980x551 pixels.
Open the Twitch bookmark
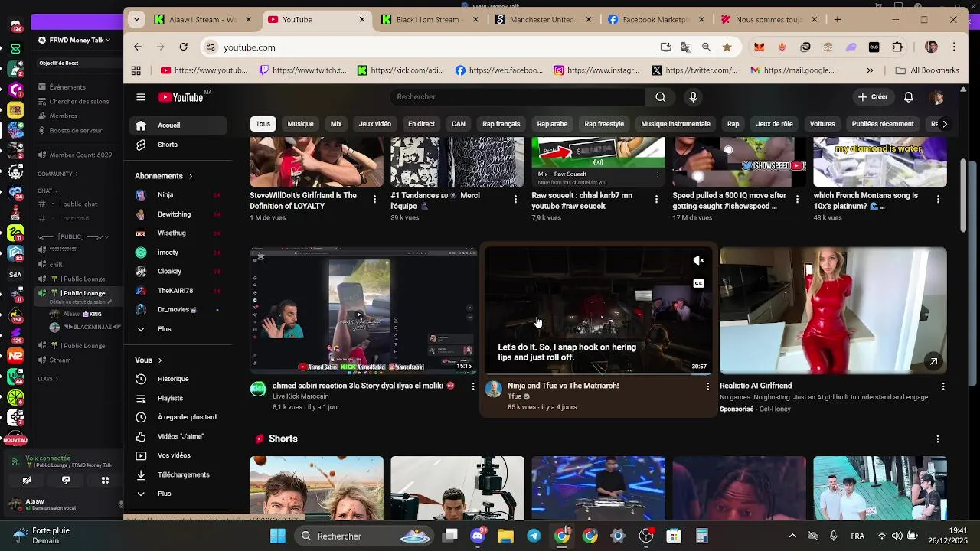(x=304, y=70)
